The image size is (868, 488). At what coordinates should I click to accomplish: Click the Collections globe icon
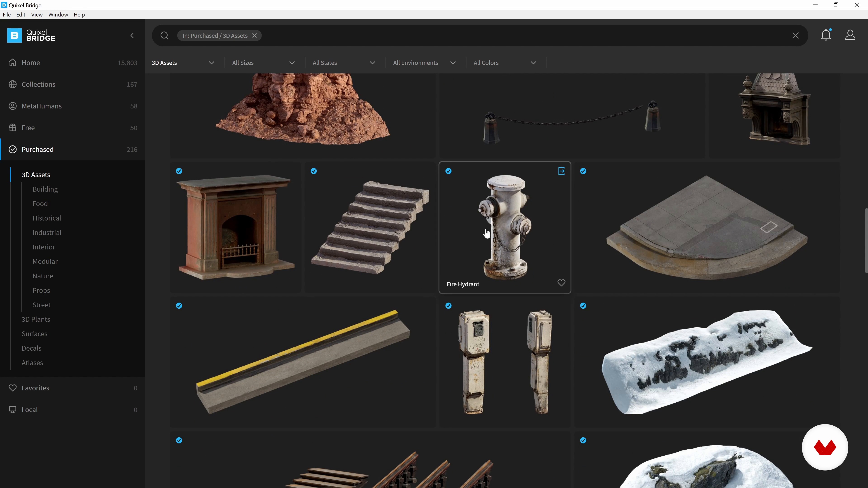[13, 84]
